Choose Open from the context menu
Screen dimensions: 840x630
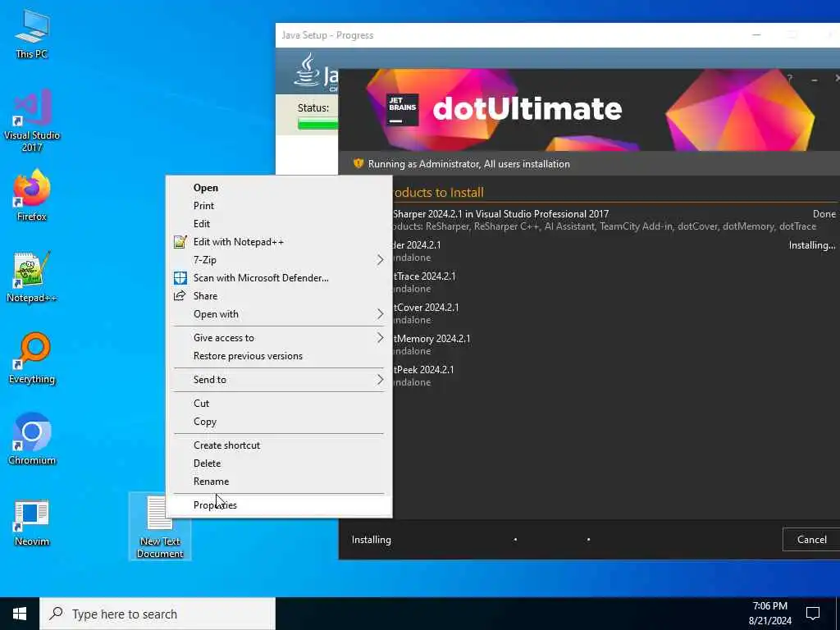pyautogui.click(x=279, y=188)
